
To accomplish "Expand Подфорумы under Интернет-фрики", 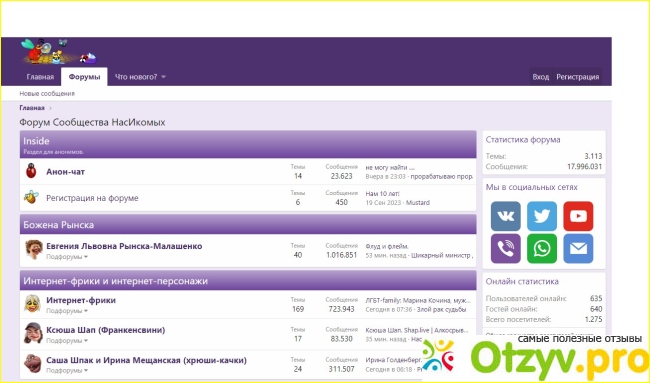I will tap(67, 311).
